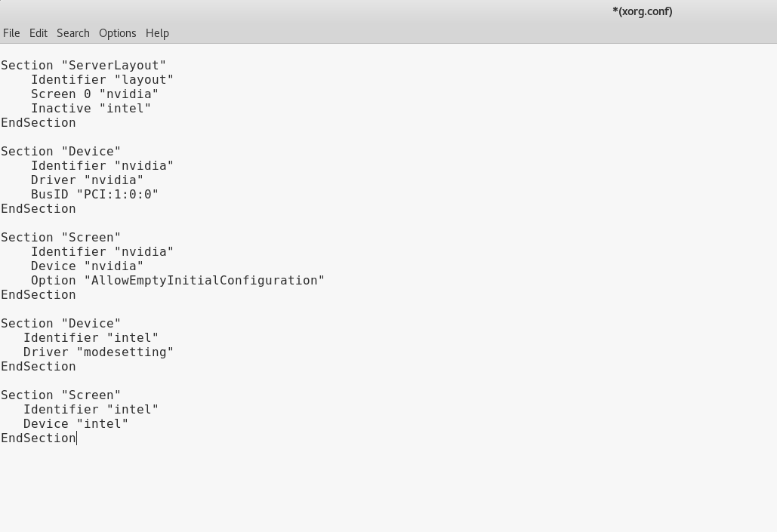Click the Identifier "intel" under last Screen section

coord(91,410)
